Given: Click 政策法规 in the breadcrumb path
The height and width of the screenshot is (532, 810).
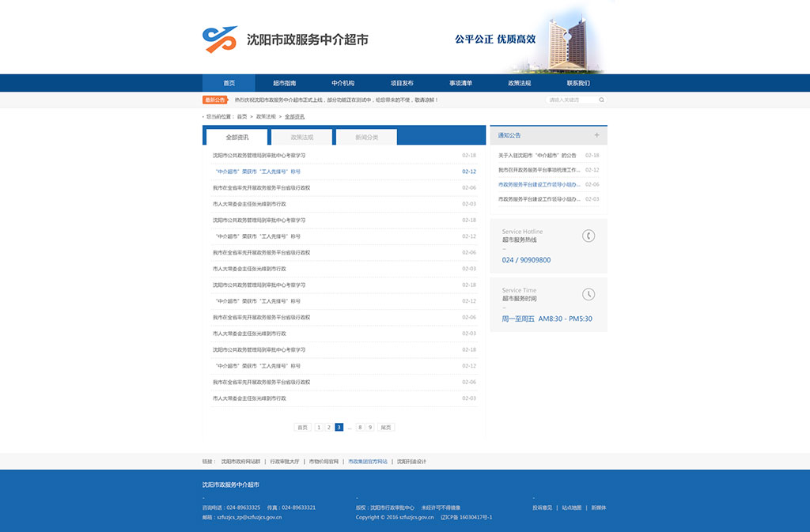Looking at the screenshot, I should (x=266, y=116).
